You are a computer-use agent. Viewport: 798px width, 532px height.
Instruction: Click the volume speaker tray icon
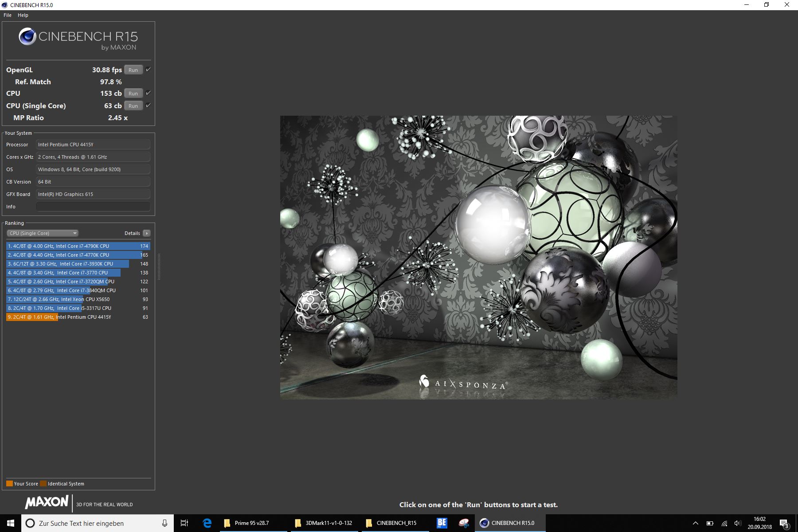point(738,524)
